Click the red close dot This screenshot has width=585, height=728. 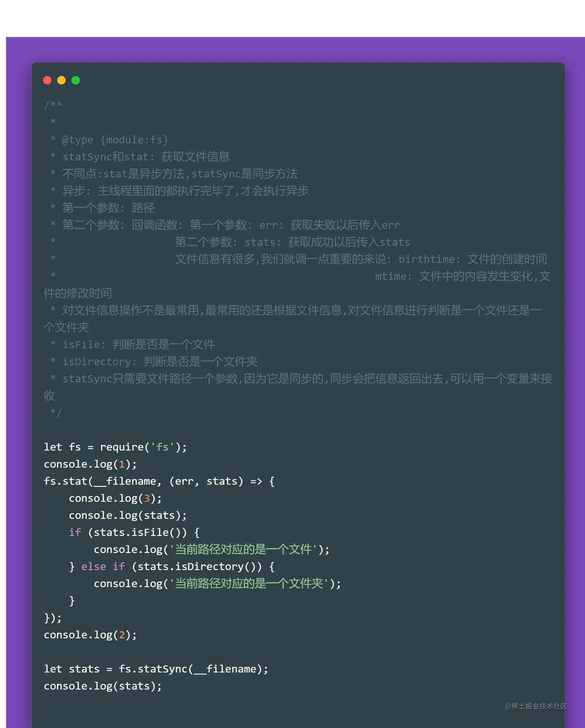coord(47,80)
